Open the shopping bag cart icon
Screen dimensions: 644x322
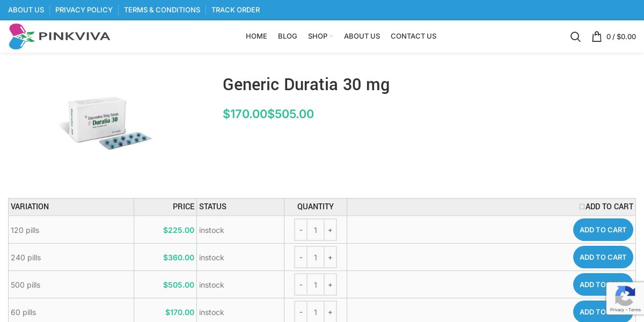pos(596,36)
